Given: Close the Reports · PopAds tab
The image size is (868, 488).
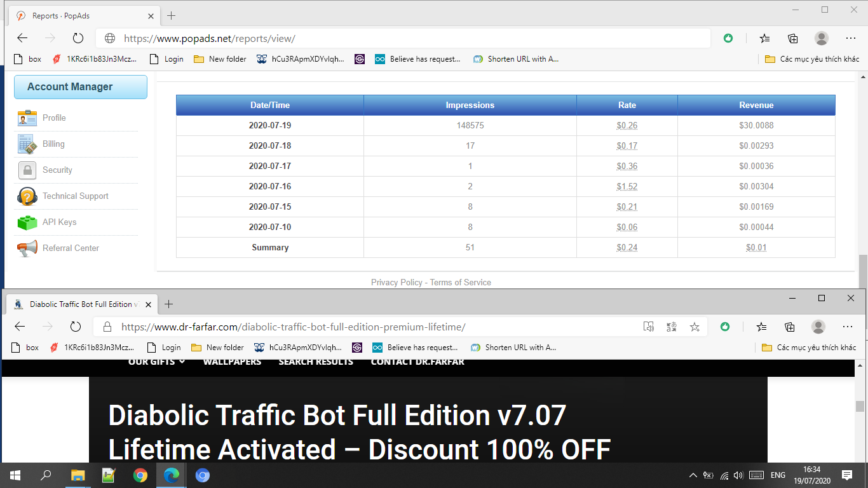Looking at the screenshot, I should [151, 16].
